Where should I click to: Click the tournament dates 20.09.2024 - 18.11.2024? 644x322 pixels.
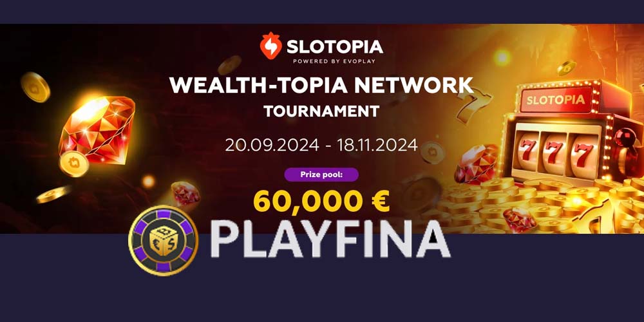point(321,145)
